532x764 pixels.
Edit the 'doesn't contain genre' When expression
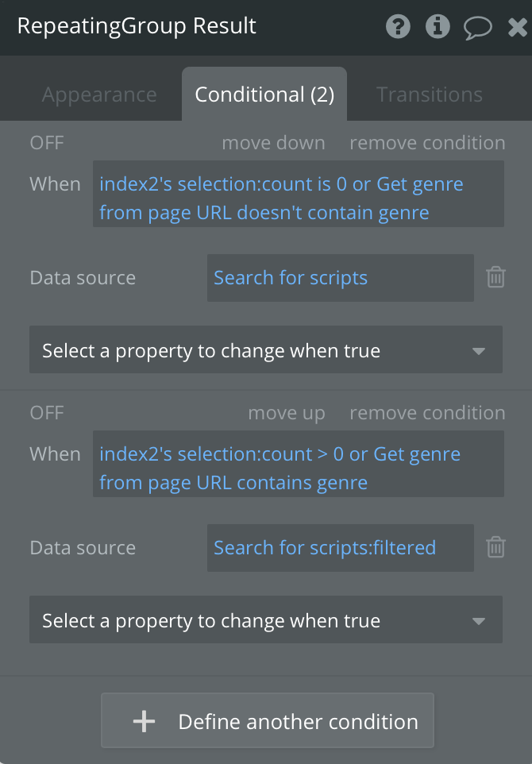pyautogui.click(x=298, y=198)
